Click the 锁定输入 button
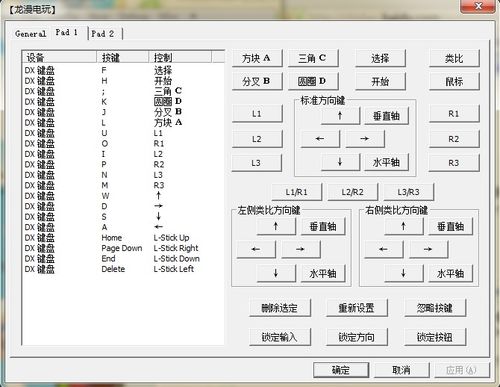This screenshot has width=500, height=387. click(280, 337)
